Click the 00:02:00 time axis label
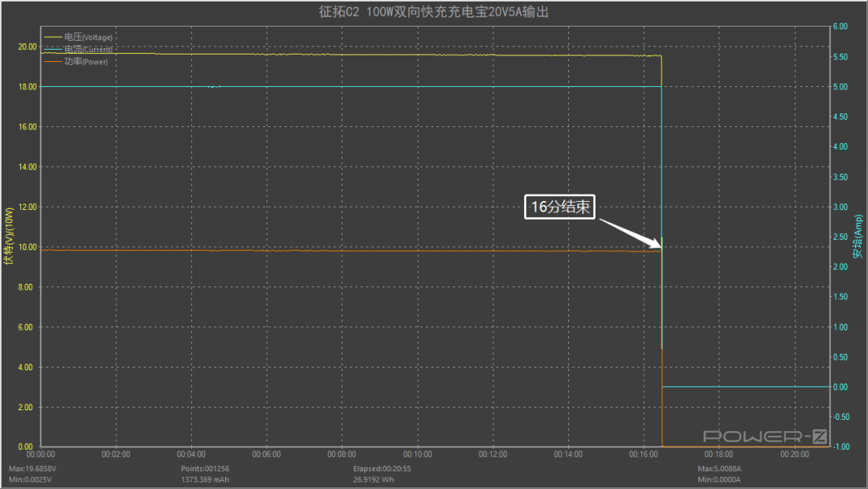The height and width of the screenshot is (489, 868). [117, 454]
